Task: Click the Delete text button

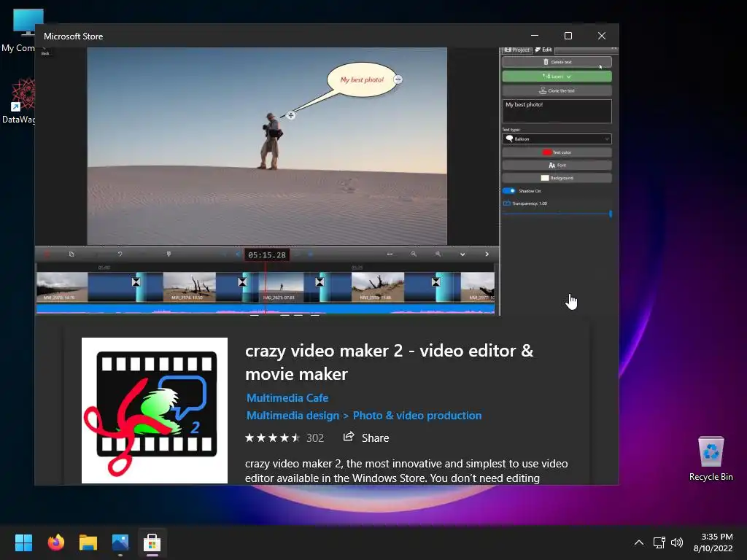Action: pyautogui.click(x=557, y=62)
